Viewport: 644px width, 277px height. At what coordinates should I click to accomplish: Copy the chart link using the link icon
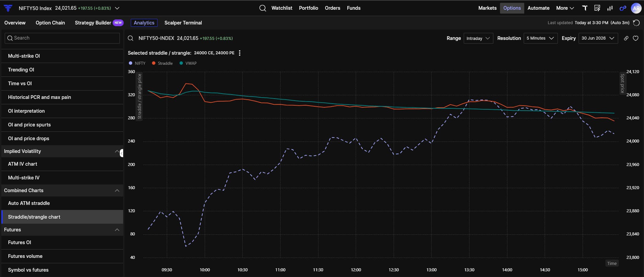(626, 38)
